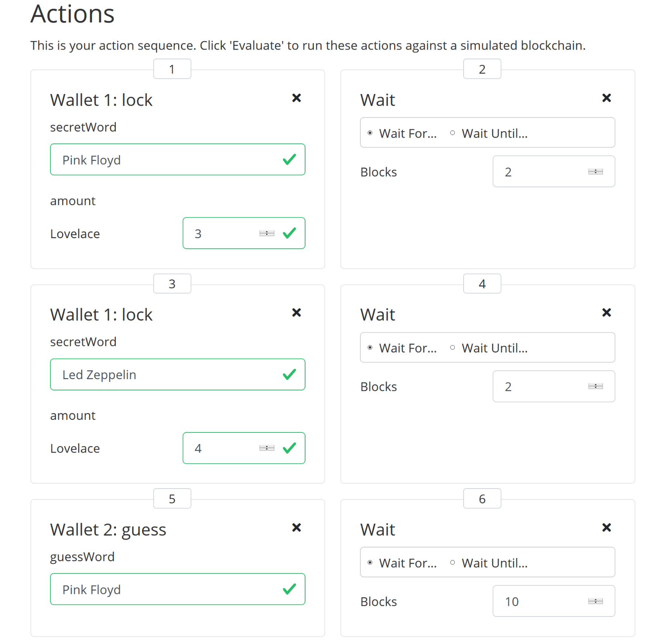Click Blocks stepper arrows in action 6

[x=595, y=601]
